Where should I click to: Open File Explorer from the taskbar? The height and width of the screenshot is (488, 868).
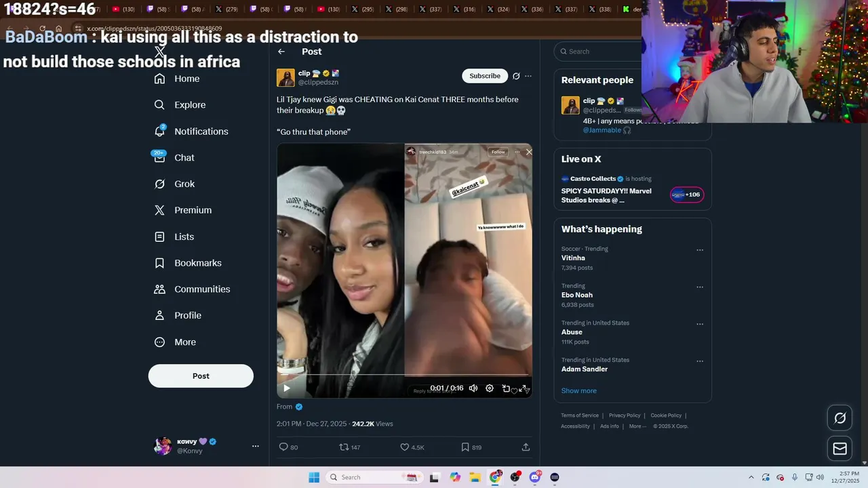coord(475,477)
